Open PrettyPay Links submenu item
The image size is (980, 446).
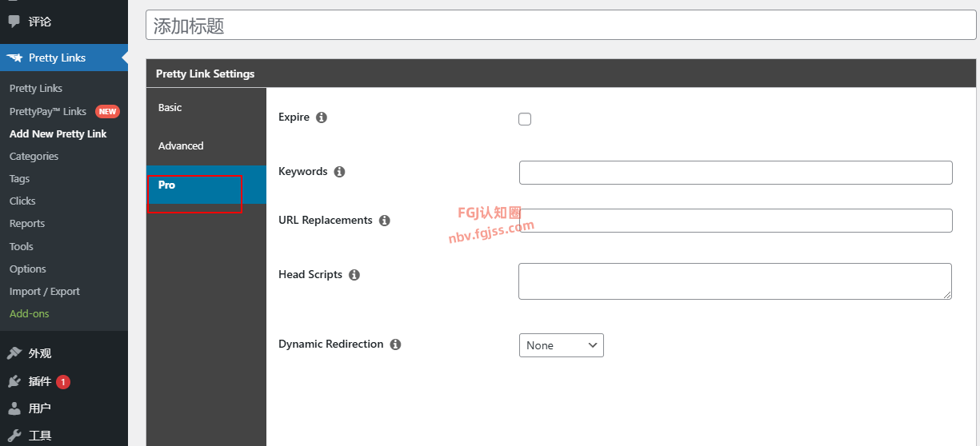(48, 111)
